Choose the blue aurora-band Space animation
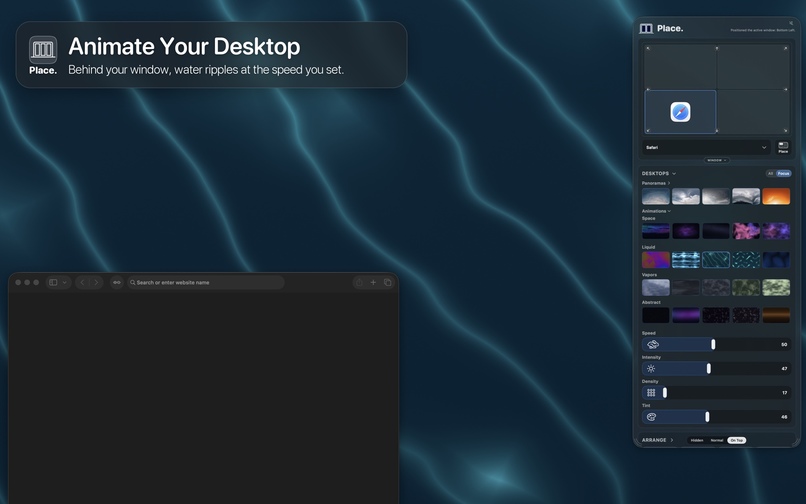Screen dimensions: 806x504 point(655,231)
